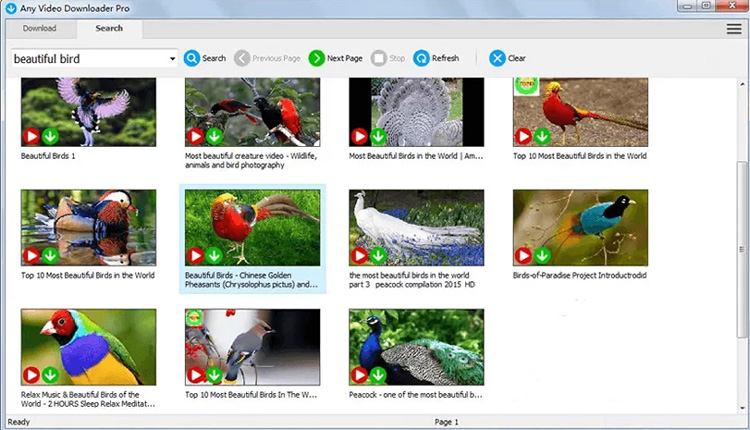The image size is (750, 430).
Task: Open the hamburger menu icon
Action: pos(734,29)
